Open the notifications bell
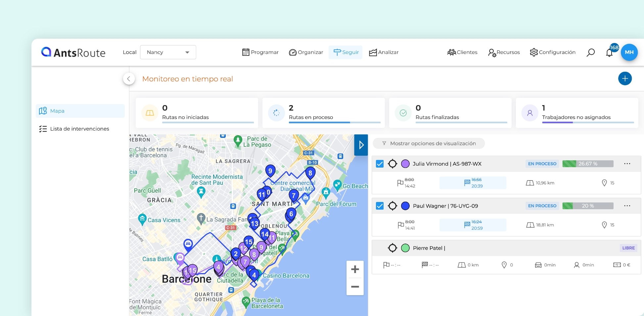 click(609, 53)
